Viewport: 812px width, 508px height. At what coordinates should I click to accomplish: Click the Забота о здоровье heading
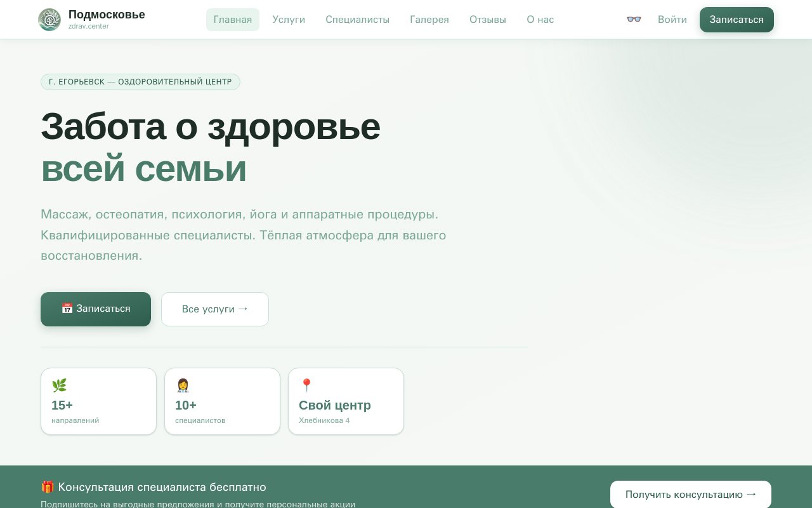click(211, 126)
